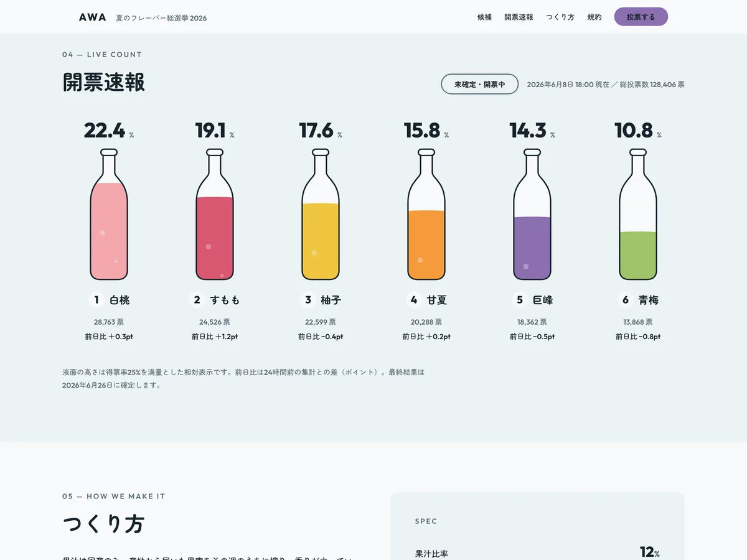Open the つくり方 navigation link
Image resolution: width=747 pixels, height=560 pixels.
(560, 17)
